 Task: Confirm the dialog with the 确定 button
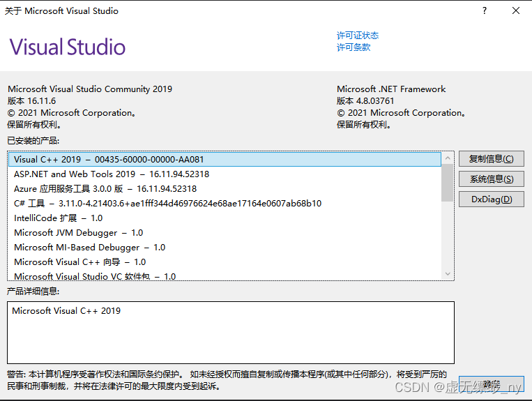(492, 384)
